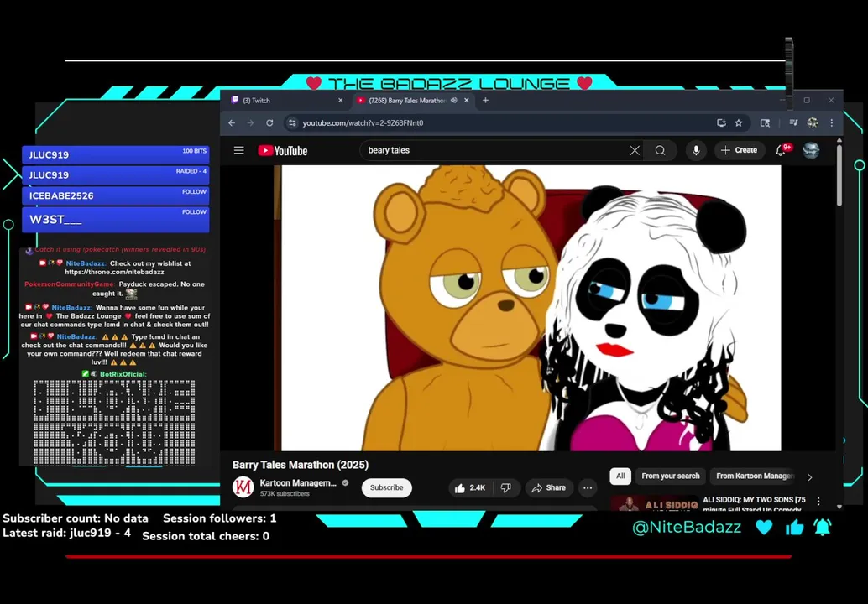Click the 'Barry Tales Marathon (2025)' title
868x604 pixels.
(x=301, y=465)
